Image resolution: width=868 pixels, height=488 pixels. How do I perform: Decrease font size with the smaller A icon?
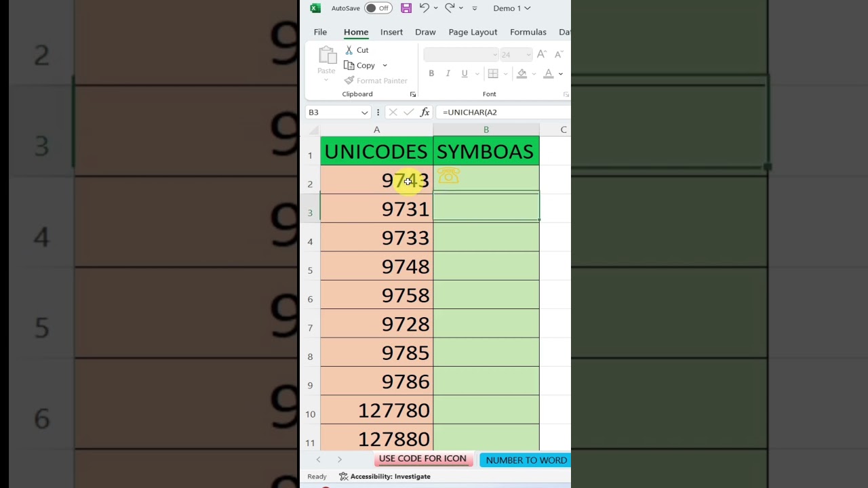coord(559,54)
